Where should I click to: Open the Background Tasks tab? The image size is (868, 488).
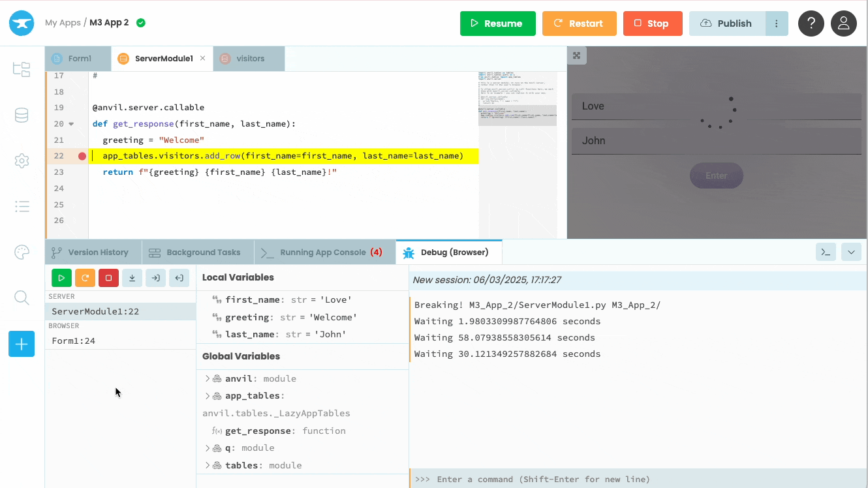coord(198,252)
